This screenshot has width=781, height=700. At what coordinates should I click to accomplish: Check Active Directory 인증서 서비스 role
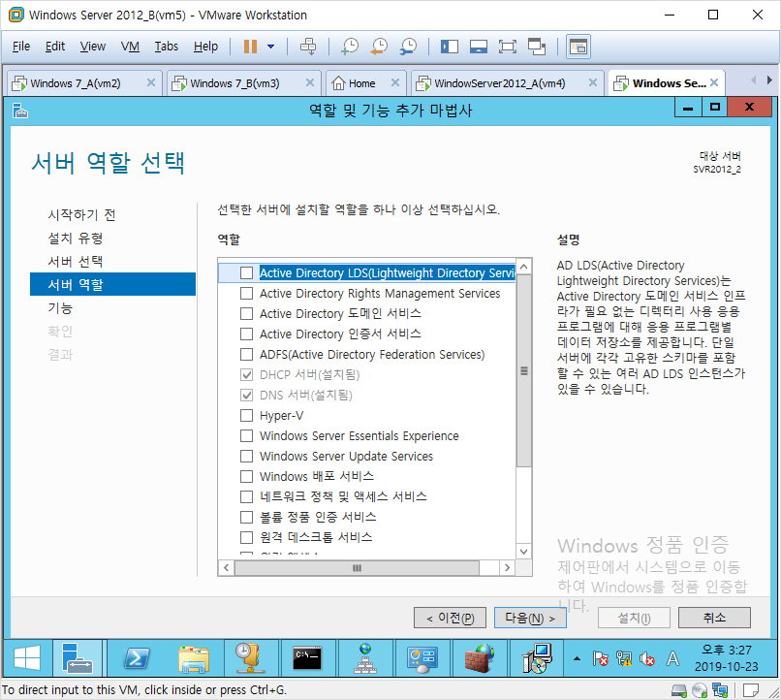246,334
